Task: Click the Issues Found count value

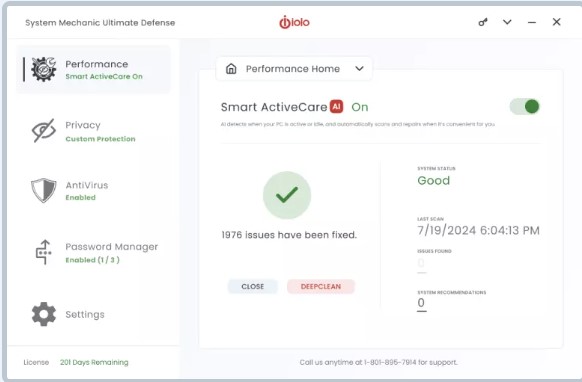Action: (x=421, y=263)
